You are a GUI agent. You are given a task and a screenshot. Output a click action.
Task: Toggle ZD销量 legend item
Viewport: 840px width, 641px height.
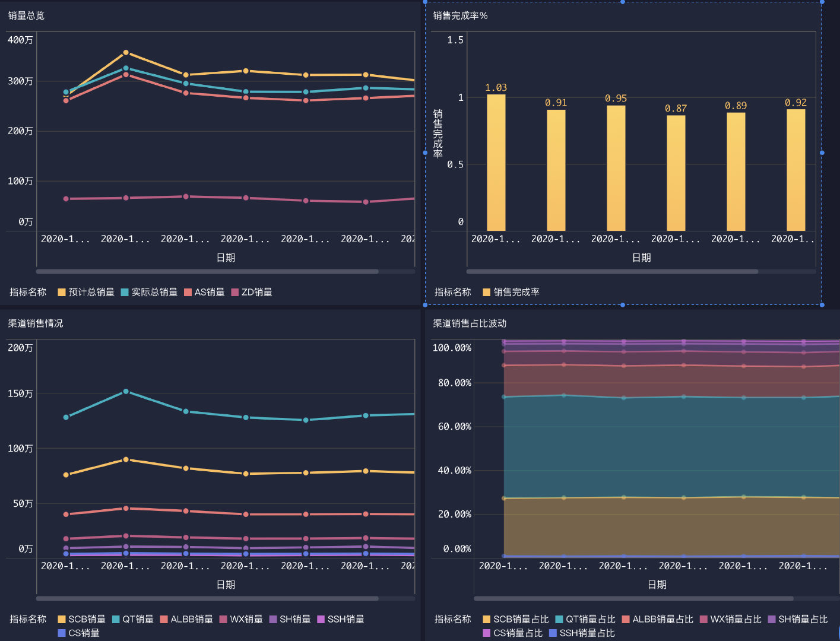click(x=252, y=292)
